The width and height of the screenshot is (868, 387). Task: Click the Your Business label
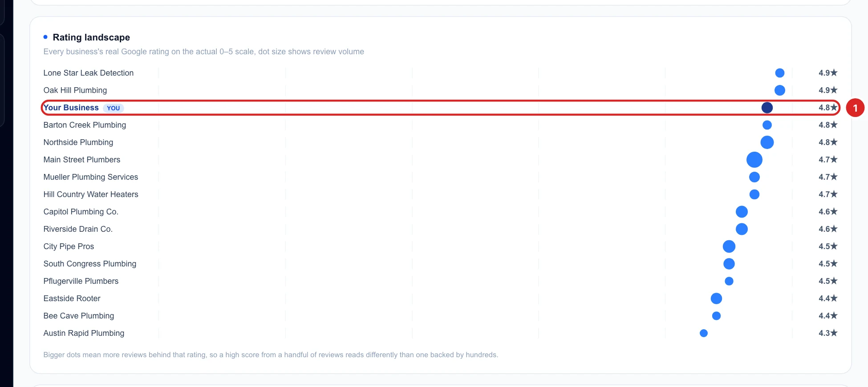pos(71,108)
